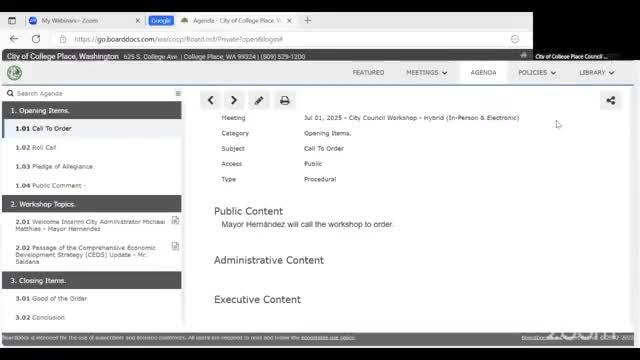Image resolution: width=640 pixels, height=360 pixels.
Task: Print the agenda item
Action: 284,100
